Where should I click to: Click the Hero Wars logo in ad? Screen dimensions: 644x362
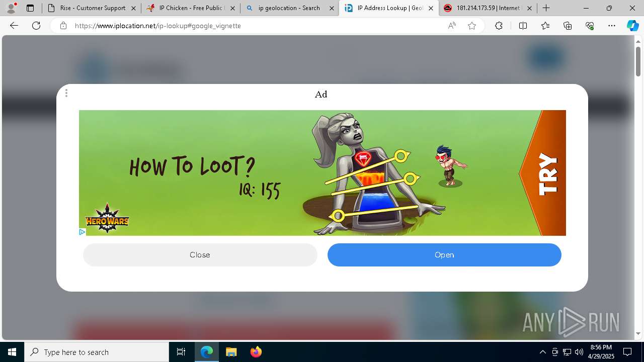pyautogui.click(x=107, y=219)
